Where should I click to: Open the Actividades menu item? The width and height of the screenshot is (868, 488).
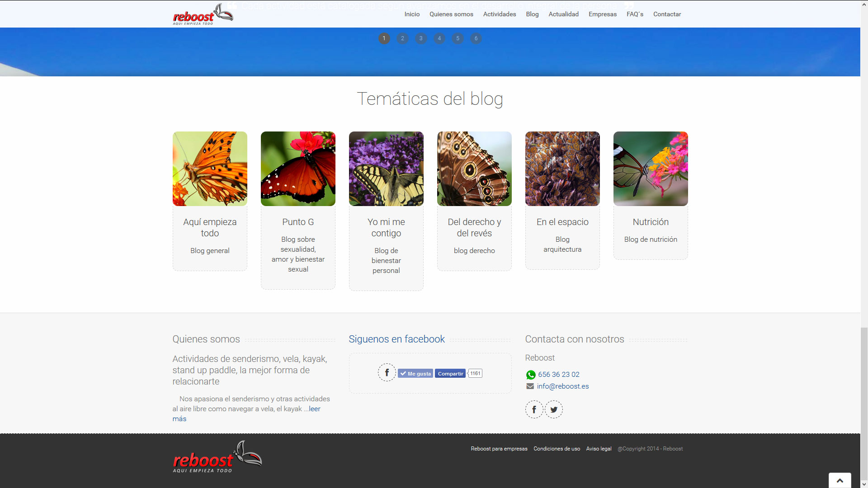point(499,14)
